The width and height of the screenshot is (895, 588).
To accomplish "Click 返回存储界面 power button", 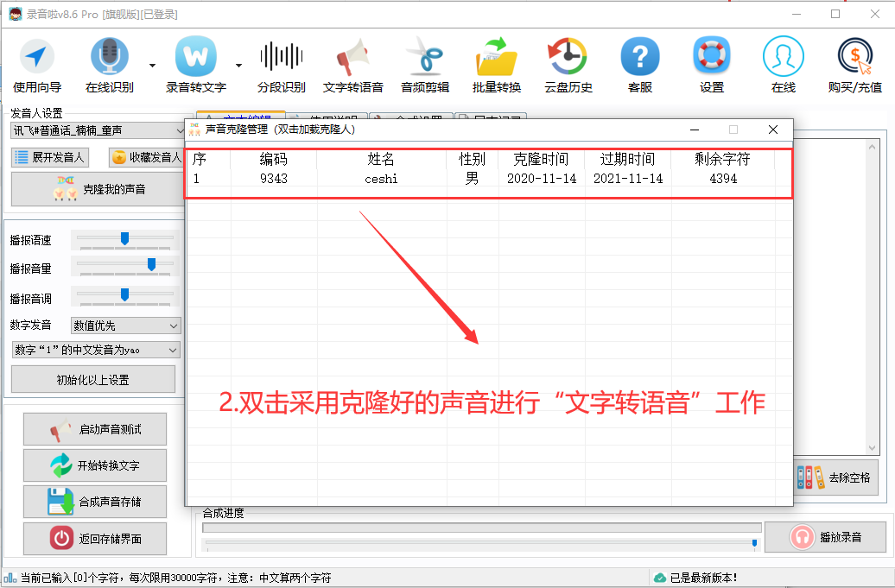I will click(95, 539).
